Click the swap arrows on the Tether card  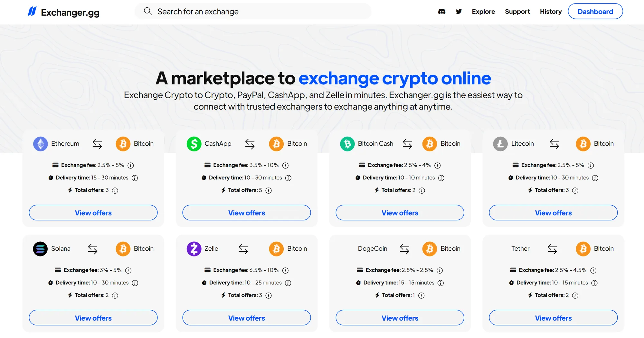tap(553, 248)
